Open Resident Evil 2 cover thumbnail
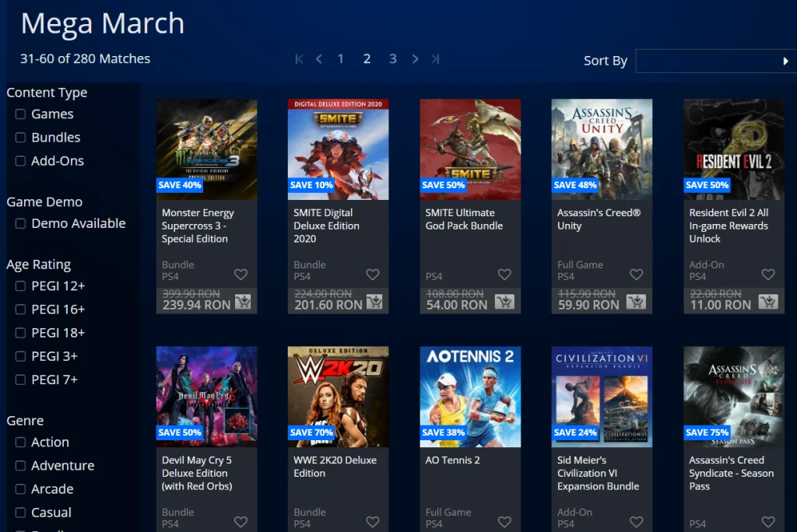This screenshot has height=532, width=797. tap(734, 149)
